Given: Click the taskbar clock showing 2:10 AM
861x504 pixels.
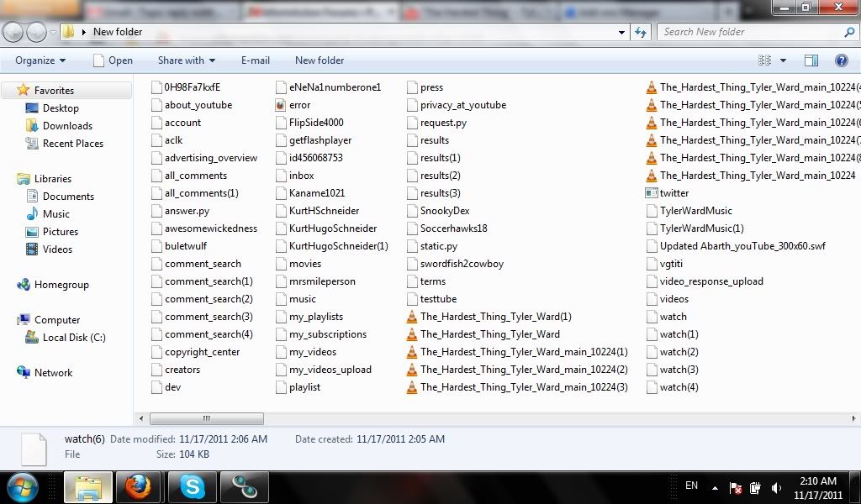Looking at the screenshot, I should point(817,487).
